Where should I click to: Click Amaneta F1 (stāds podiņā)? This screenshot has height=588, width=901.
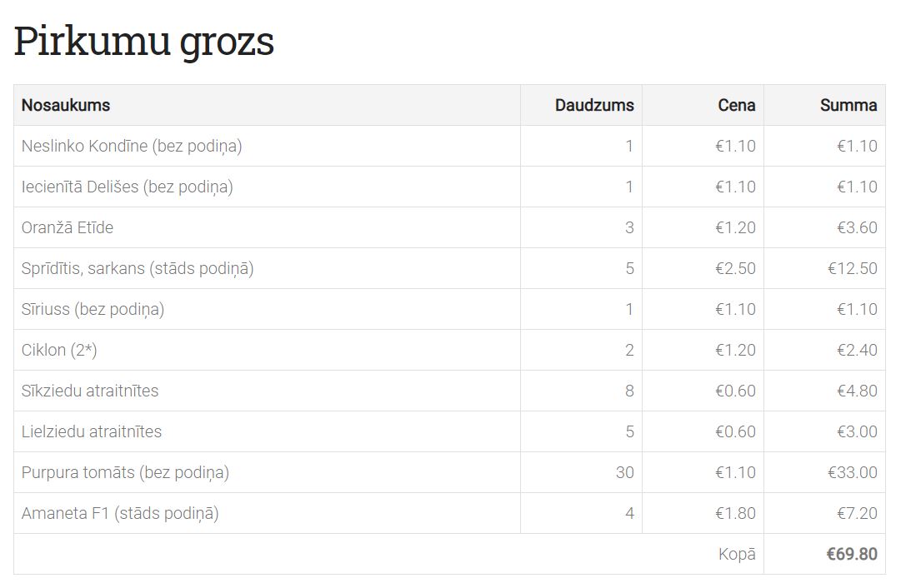point(120,513)
